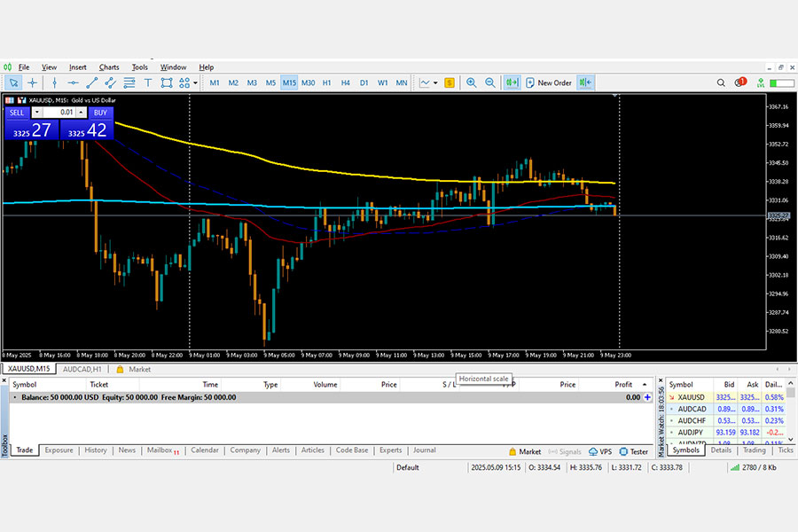Select AUDCAD,H1 chart tab
The image size is (798, 532).
82,369
